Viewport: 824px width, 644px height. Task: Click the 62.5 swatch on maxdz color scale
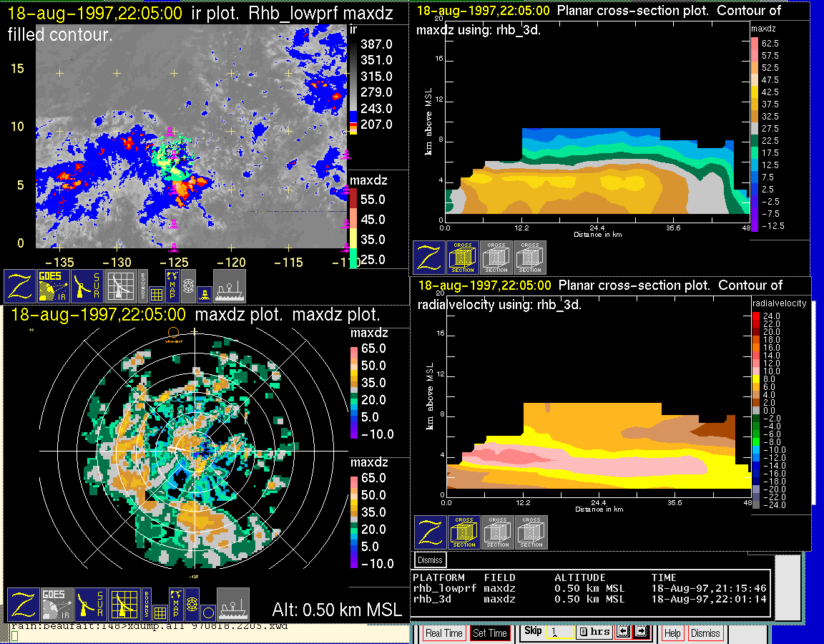[754, 44]
